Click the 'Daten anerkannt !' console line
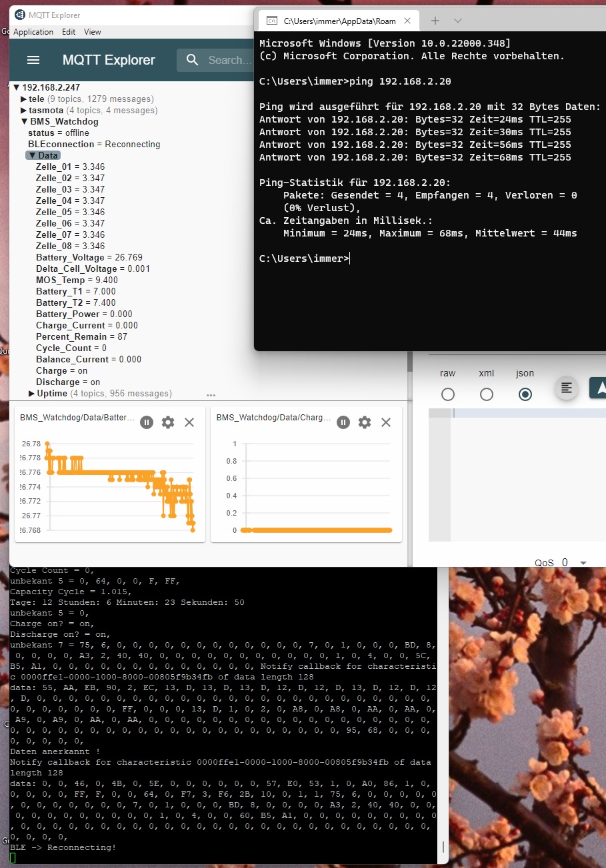 point(55,751)
